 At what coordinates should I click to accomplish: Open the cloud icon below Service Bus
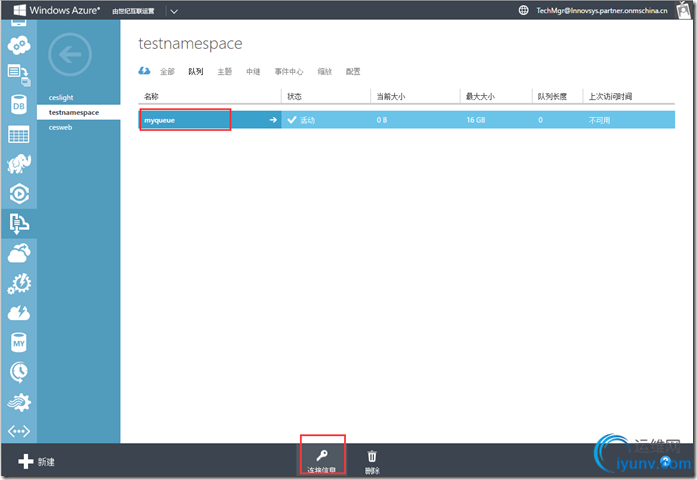tap(19, 253)
